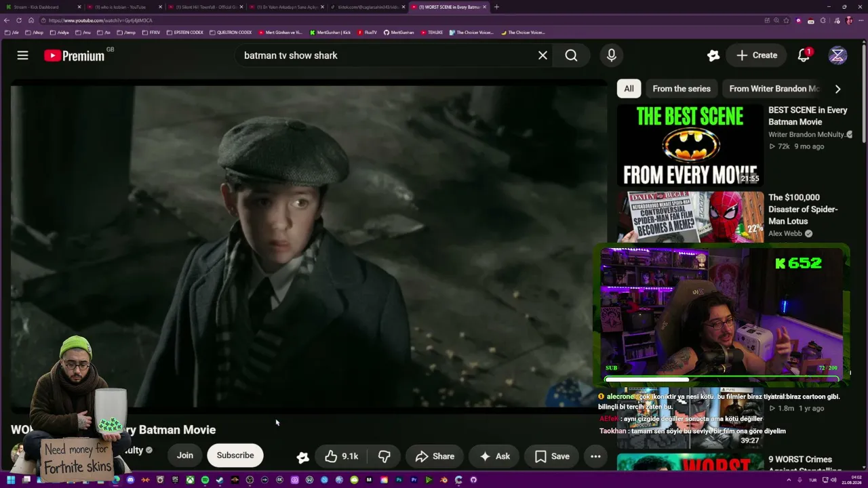This screenshot has width=868, height=488.
Task: Save the video to a playlist
Action: coord(552,457)
